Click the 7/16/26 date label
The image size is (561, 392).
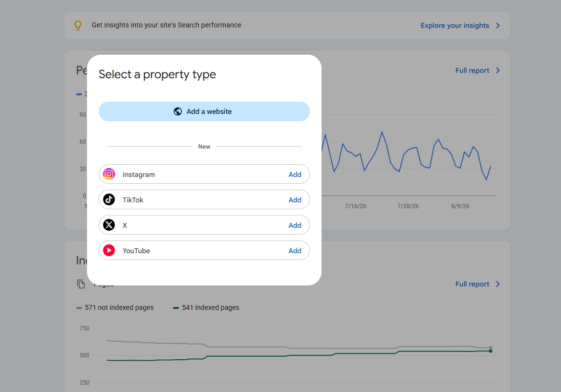[x=356, y=206]
